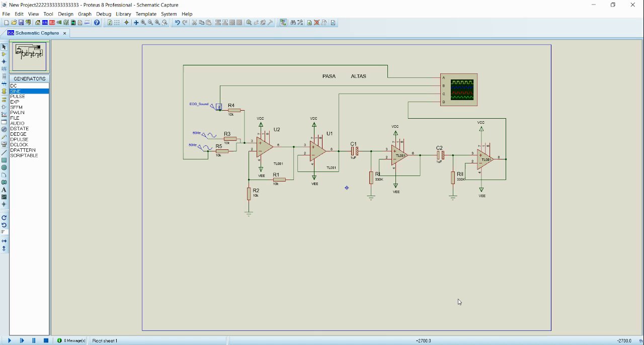The height and width of the screenshot is (345, 644).
Task: Run the simulation with Play button
Action: [x=10, y=340]
